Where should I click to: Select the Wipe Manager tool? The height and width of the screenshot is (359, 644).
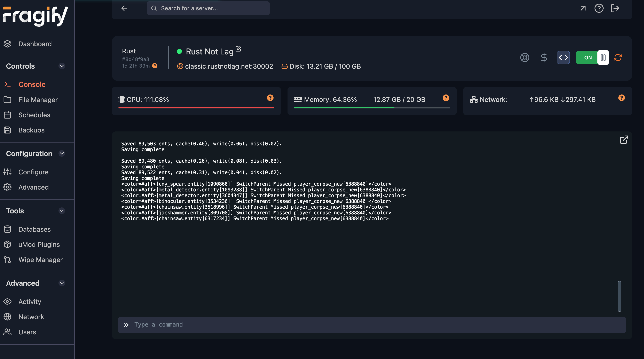click(x=40, y=260)
